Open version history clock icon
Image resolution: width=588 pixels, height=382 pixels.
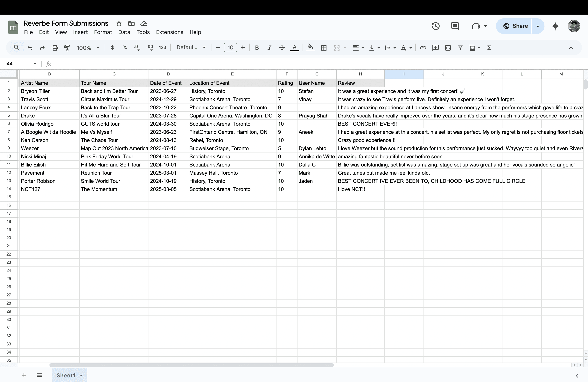click(x=436, y=26)
